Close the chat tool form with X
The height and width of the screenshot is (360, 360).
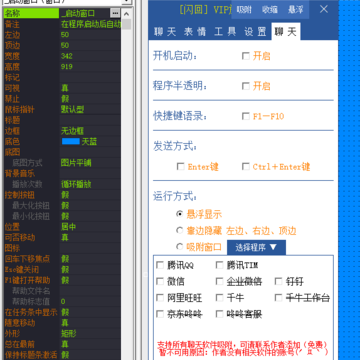point(324,9)
